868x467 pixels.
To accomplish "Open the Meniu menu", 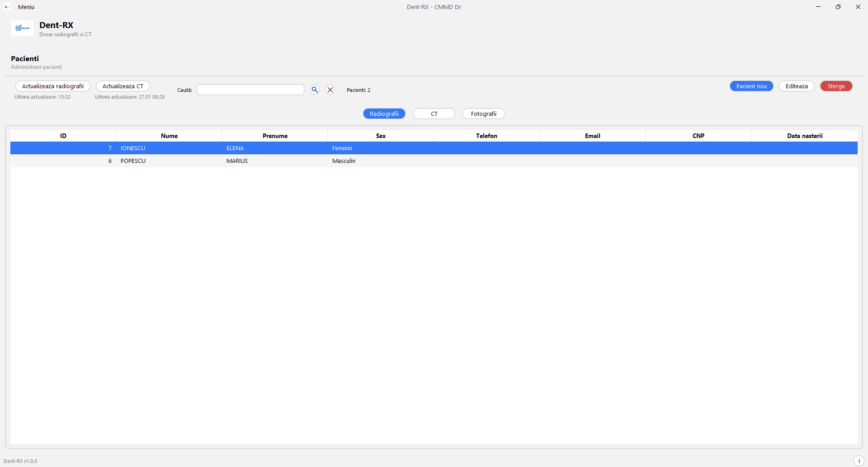I will point(26,7).
